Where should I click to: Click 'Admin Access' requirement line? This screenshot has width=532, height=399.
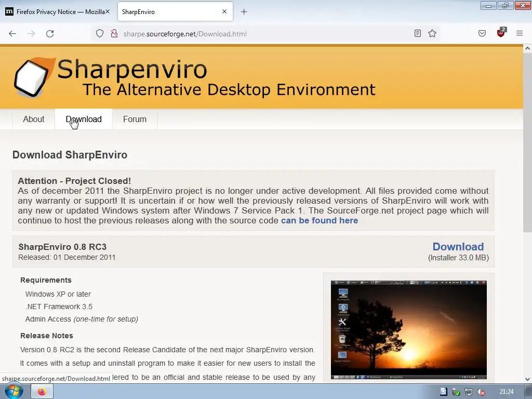(82, 319)
